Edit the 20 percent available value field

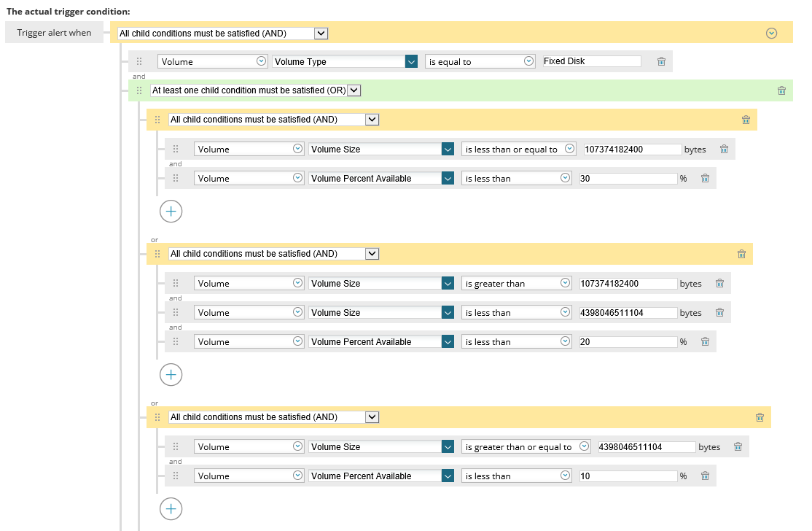click(x=628, y=341)
